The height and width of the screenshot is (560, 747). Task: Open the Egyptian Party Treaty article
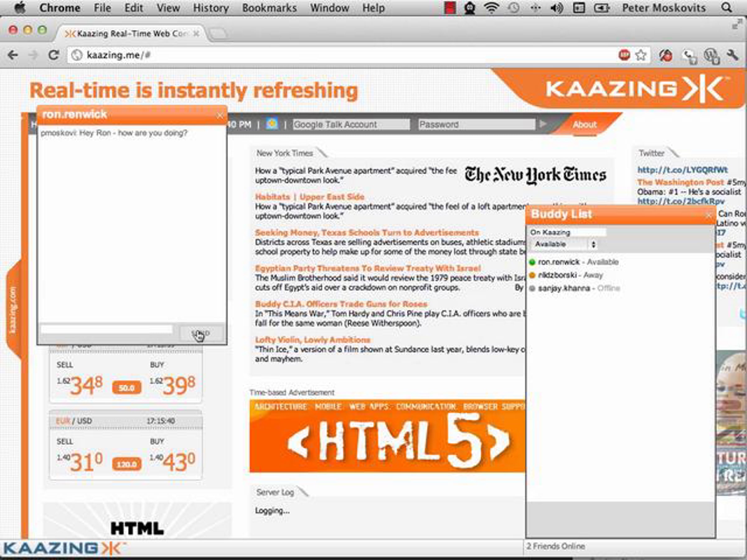click(368, 268)
